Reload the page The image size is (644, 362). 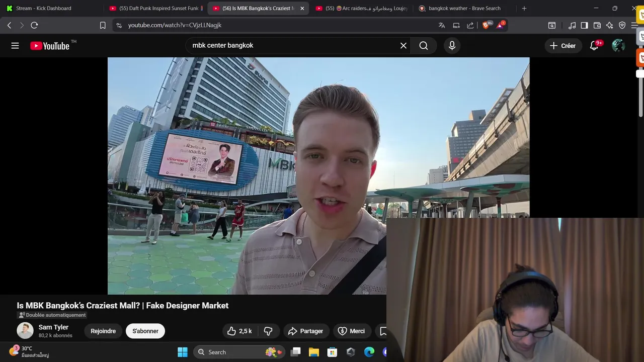(x=34, y=25)
